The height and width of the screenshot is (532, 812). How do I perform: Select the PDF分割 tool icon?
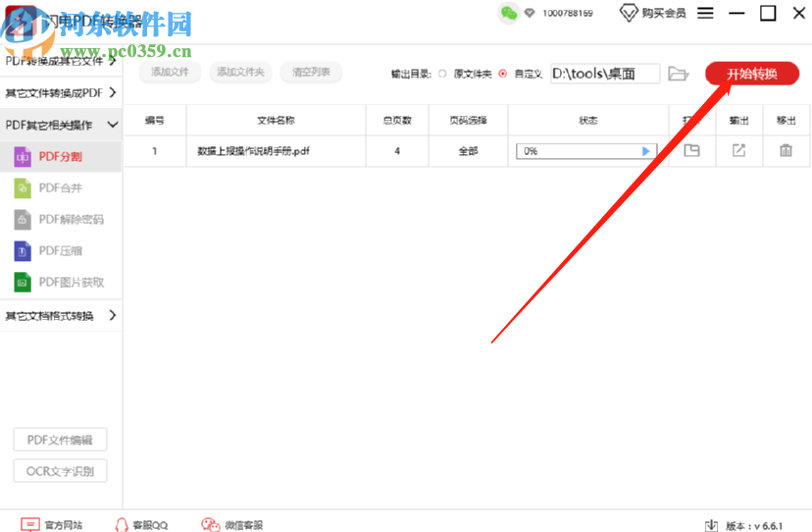(x=23, y=157)
